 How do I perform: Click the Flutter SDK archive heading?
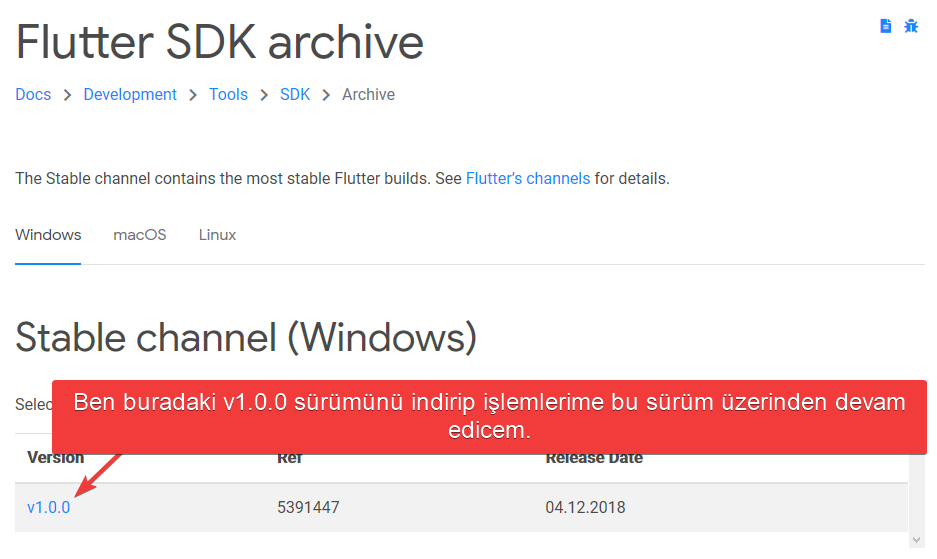[219, 42]
